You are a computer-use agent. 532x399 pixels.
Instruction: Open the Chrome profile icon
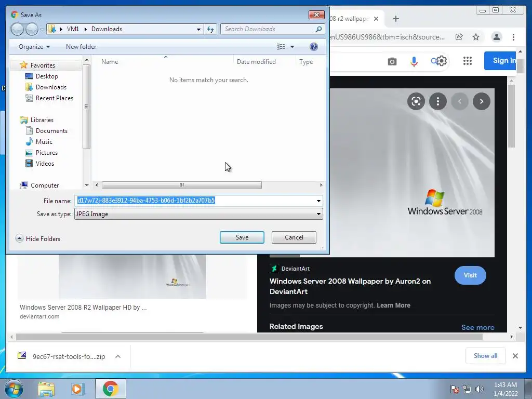click(x=496, y=37)
